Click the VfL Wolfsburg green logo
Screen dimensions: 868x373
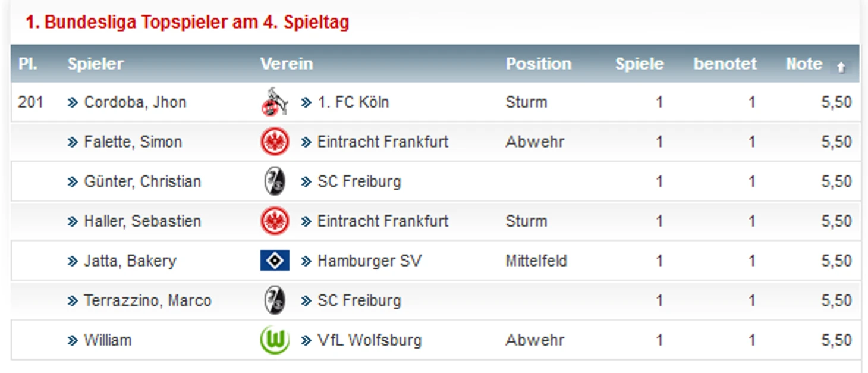(x=275, y=340)
